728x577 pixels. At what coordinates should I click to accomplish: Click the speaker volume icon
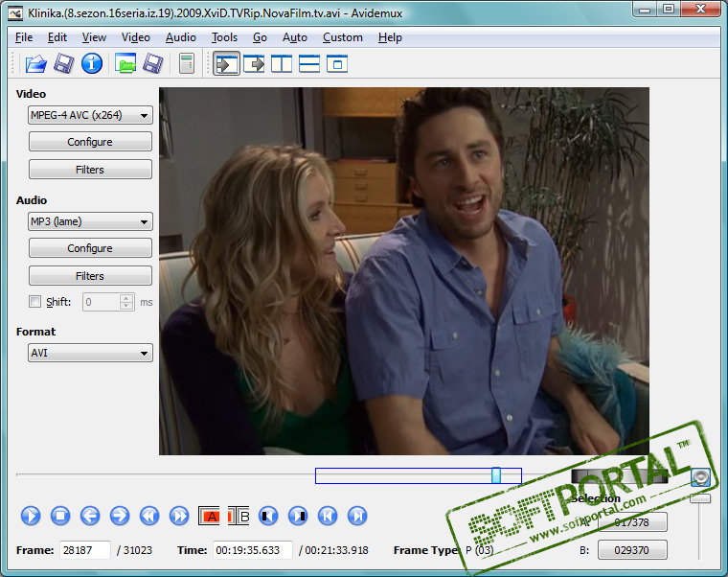coord(700,477)
